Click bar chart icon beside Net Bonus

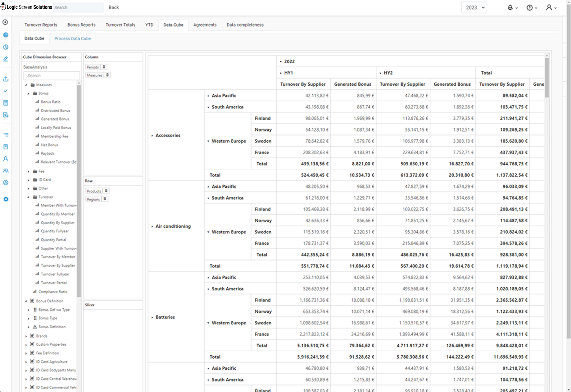click(x=37, y=145)
